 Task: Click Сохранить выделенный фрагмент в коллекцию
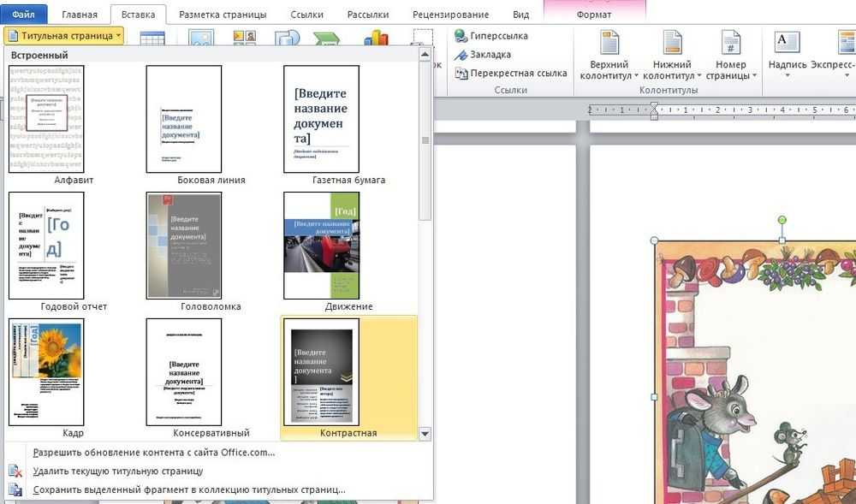click(188, 490)
